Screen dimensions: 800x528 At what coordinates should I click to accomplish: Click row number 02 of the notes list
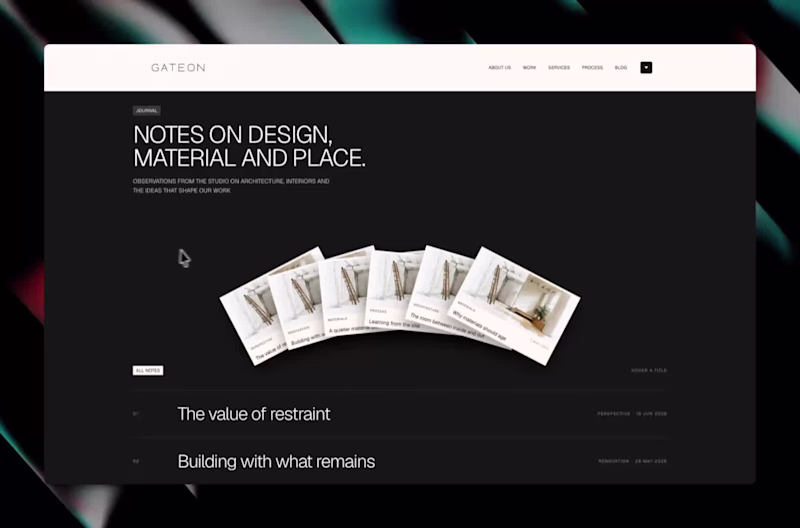(x=136, y=461)
